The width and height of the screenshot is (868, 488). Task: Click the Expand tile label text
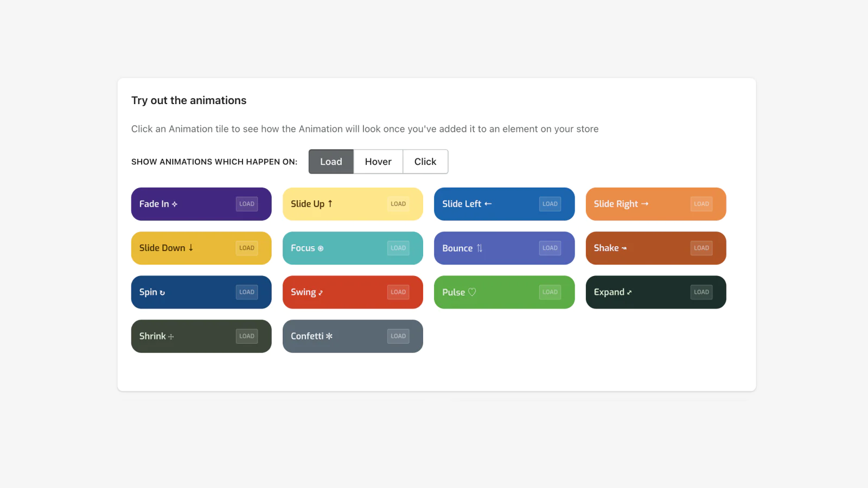[609, 292]
